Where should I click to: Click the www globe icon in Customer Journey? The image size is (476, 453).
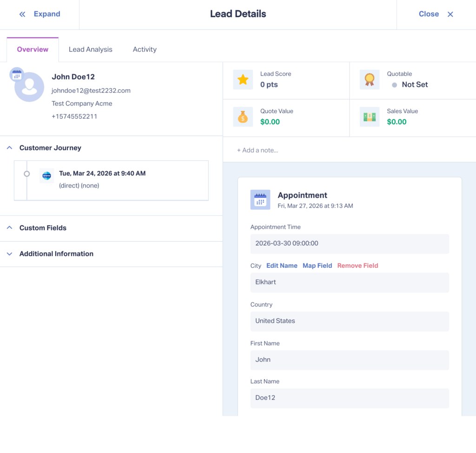(46, 176)
